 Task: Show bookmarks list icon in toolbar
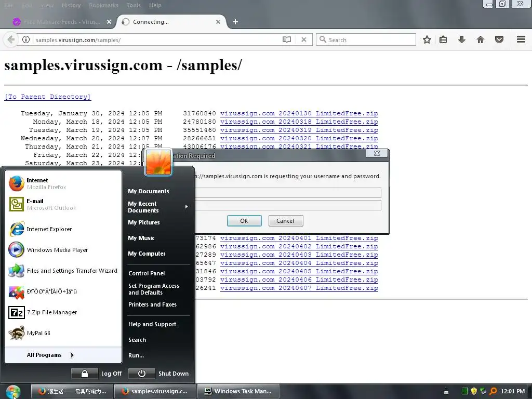point(443,39)
